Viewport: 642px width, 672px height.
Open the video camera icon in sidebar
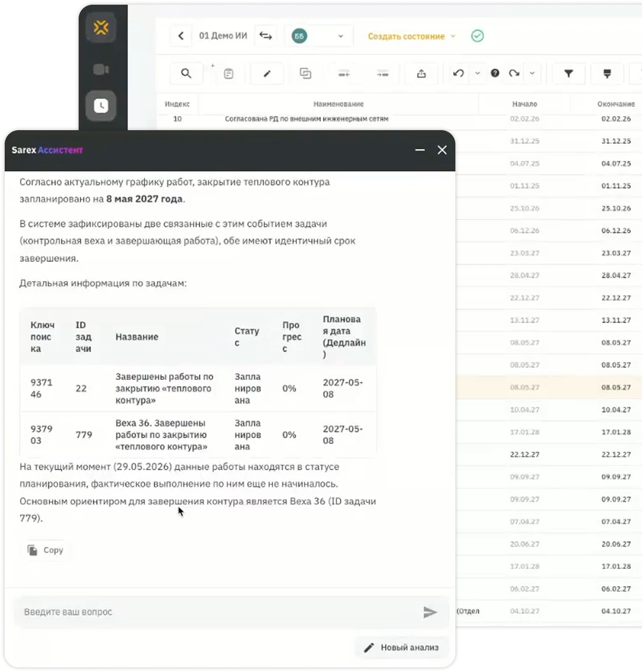point(101,70)
